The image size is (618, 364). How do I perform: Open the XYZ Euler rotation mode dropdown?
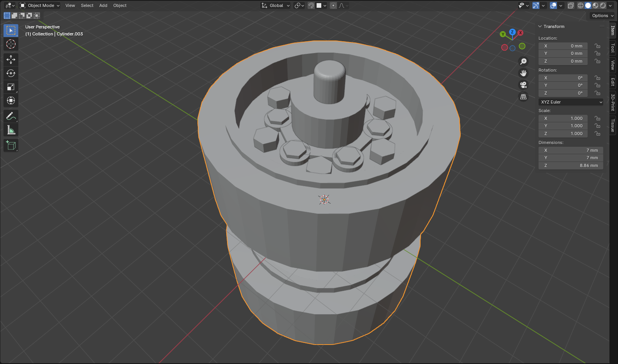coord(571,102)
